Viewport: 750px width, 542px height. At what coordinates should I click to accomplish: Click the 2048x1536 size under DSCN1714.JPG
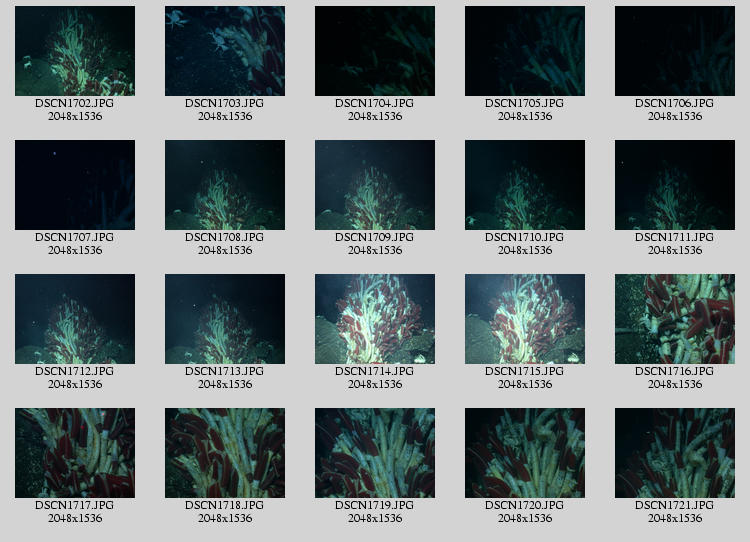point(375,384)
